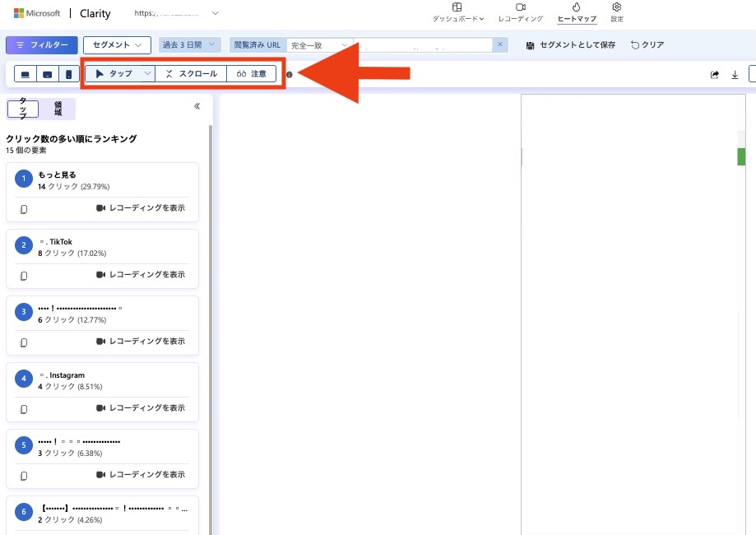Click the side panel vertical scrollbar
Screen dimensions: 756x535
coord(211,329)
